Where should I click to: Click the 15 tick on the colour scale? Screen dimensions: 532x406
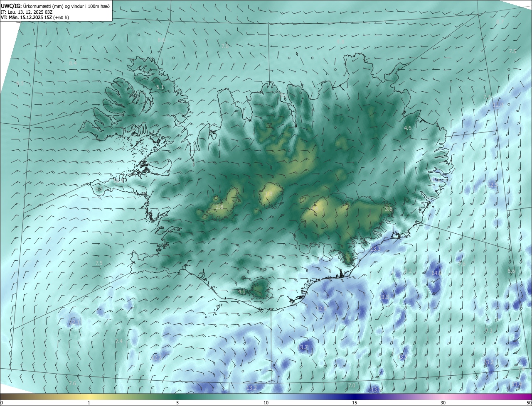[x=355, y=403]
